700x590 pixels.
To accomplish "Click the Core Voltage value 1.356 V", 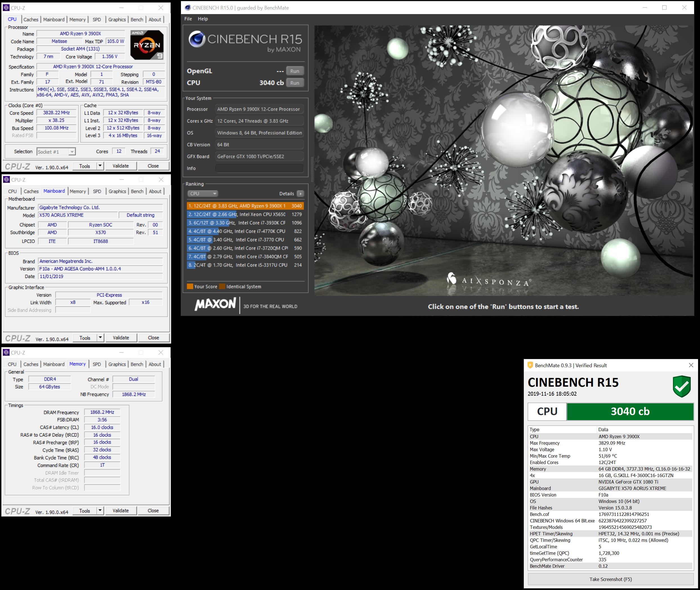I will (x=110, y=57).
